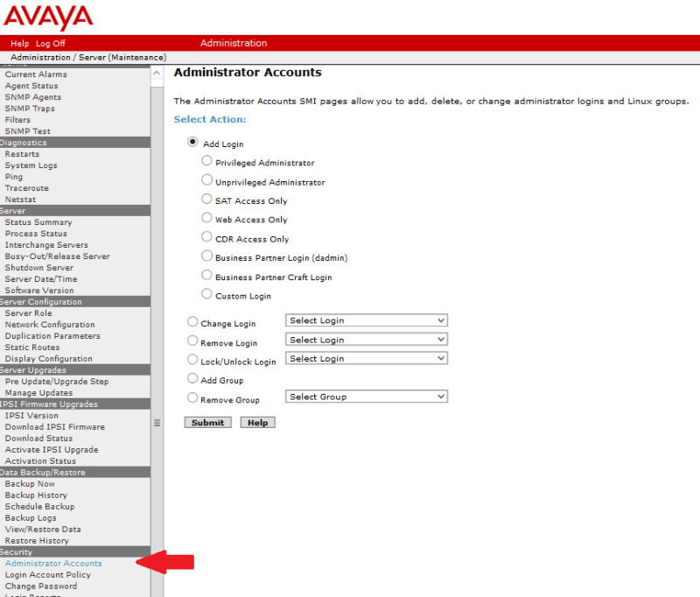Open Network Configuration
Image resolution: width=700 pixels, height=597 pixels.
point(50,325)
